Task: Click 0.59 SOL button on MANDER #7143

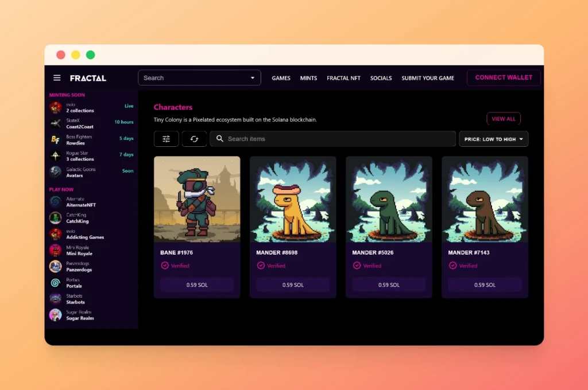Action: coord(485,284)
